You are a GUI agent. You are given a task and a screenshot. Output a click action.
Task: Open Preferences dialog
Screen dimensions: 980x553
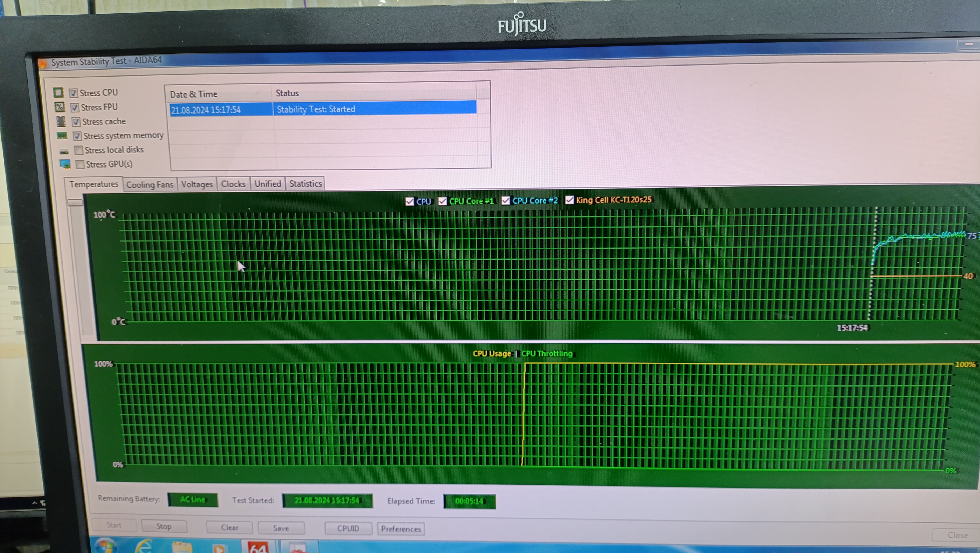(x=401, y=529)
